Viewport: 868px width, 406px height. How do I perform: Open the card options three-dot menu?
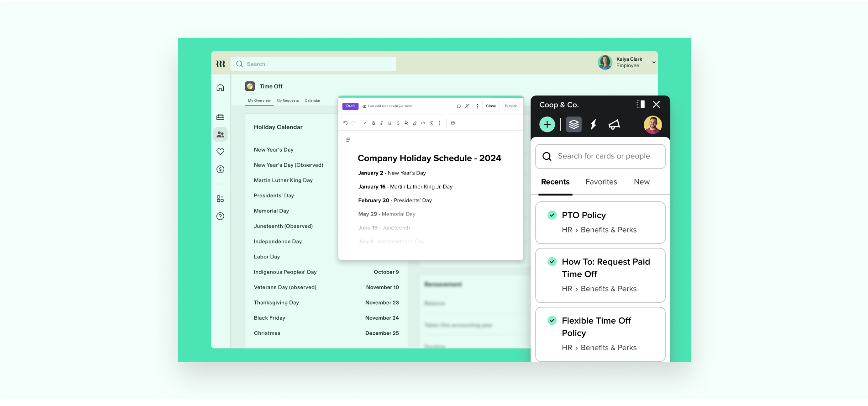pyautogui.click(x=478, y=106)
